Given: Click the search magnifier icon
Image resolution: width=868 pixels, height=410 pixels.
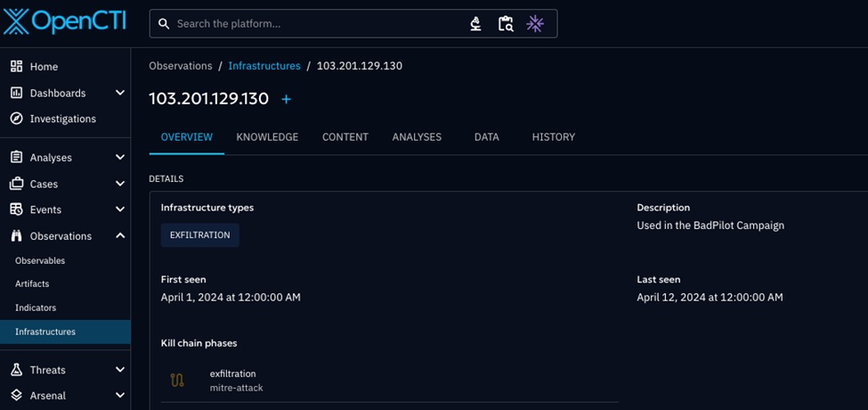Looking at the screenshot, I should click(x=163, y=24).
